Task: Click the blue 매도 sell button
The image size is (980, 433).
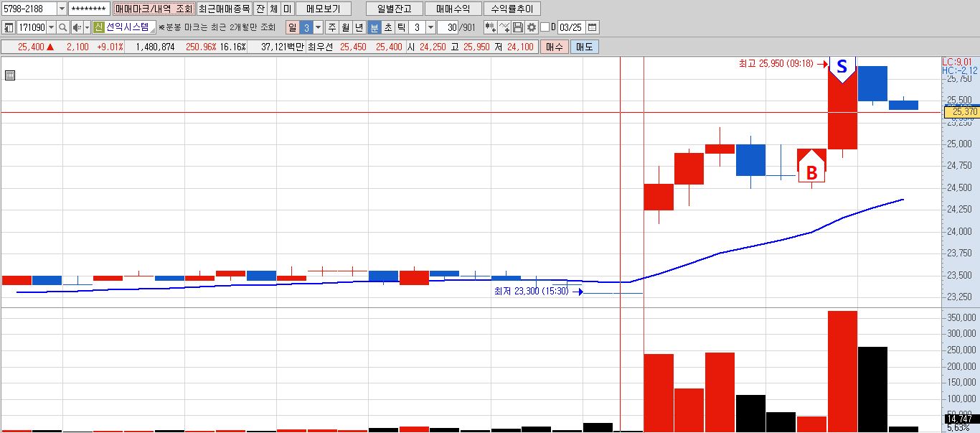Action: pyautogui.click(x=584, y=47)
